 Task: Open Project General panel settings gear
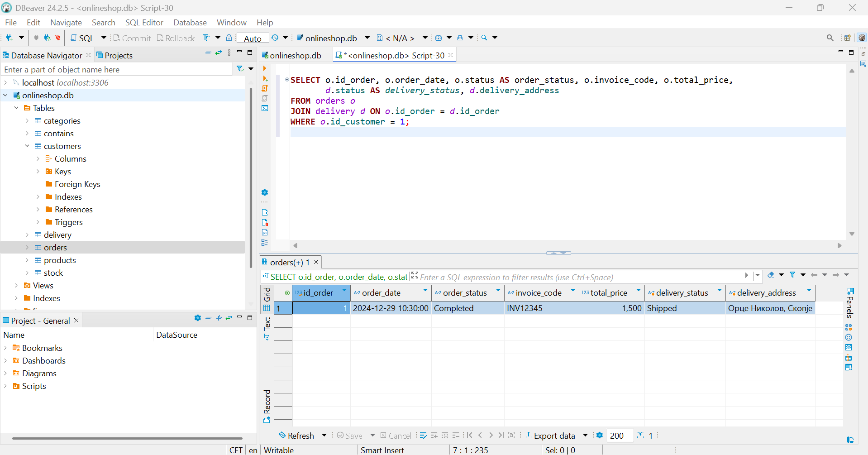click(x=197, y=318)
